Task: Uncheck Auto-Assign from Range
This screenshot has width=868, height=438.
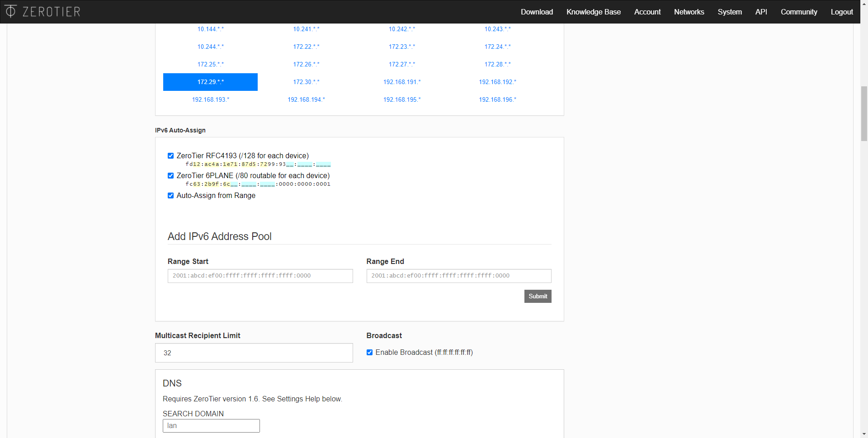Action: coord(170,196)
